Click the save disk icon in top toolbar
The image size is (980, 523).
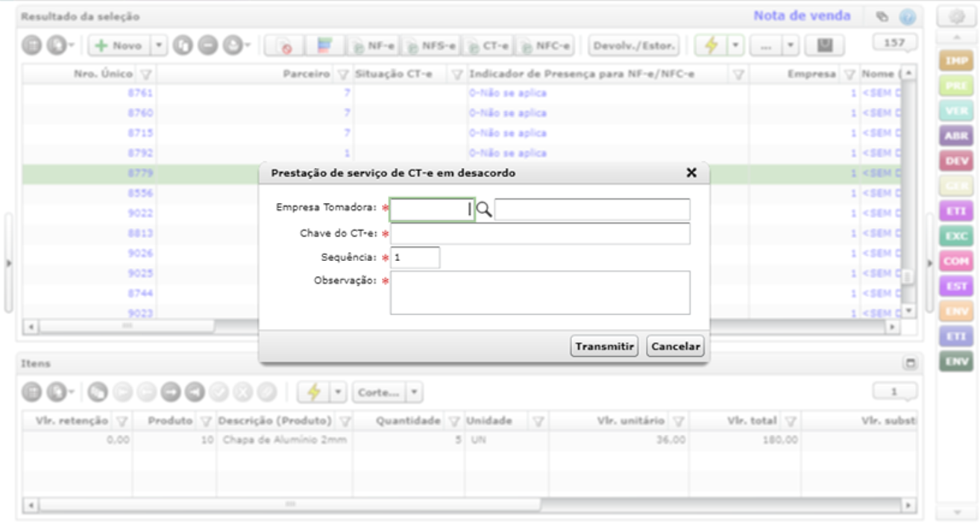[x=824, y=46]
